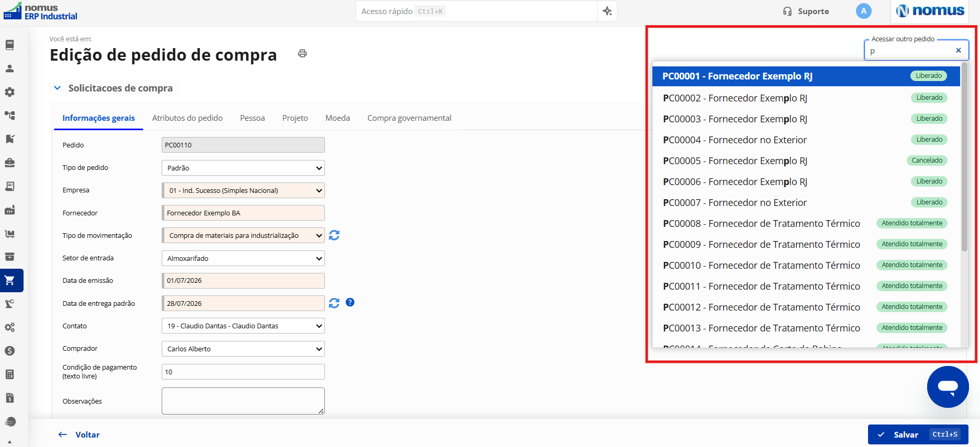Collapse Solicitacoes de compra section
The width and height of the screenshot is (980, 447).
pos(57,88)
